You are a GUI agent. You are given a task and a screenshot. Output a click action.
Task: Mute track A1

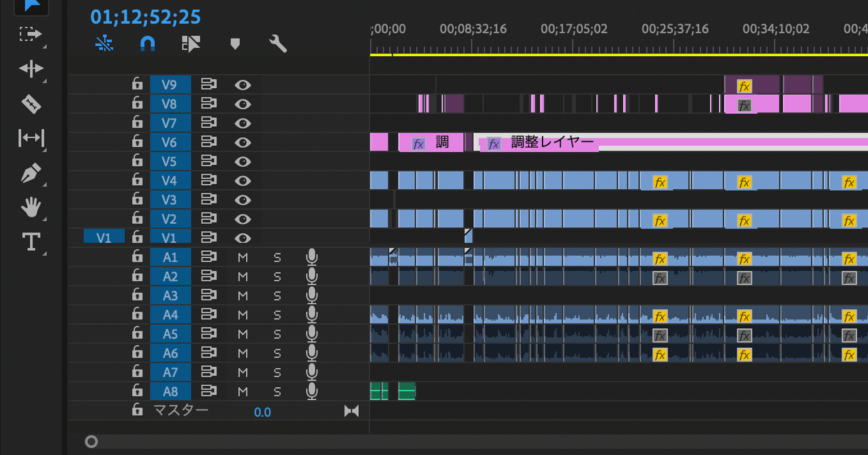pyautogui.click(x=243, y=257)
